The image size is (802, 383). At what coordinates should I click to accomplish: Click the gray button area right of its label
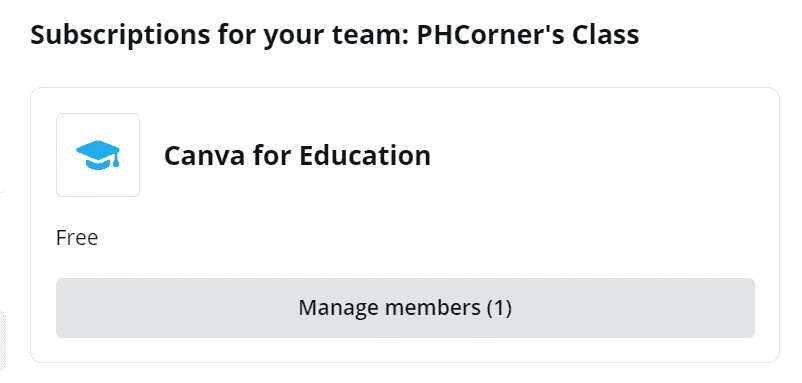point(633,308)
